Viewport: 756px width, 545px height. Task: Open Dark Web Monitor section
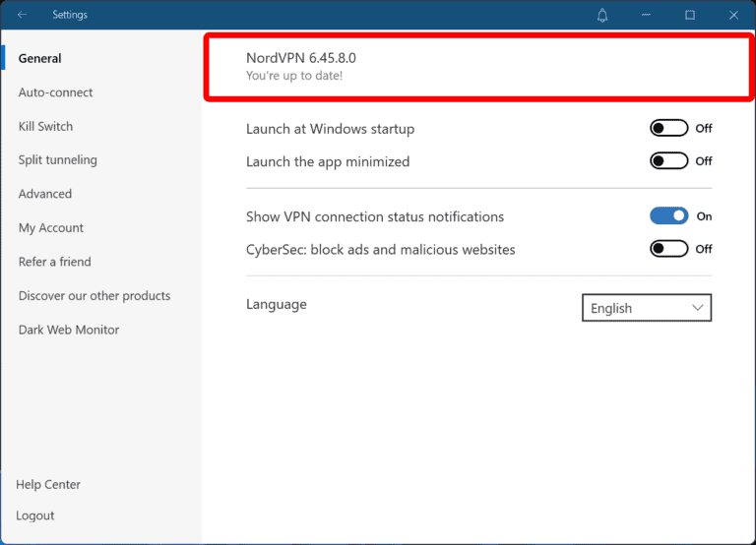[x=69, y=330]
